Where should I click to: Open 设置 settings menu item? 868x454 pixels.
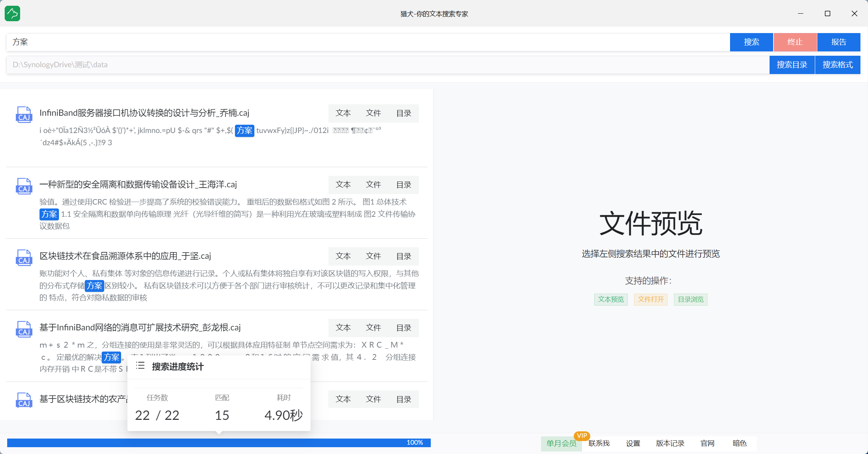point(633,443)
